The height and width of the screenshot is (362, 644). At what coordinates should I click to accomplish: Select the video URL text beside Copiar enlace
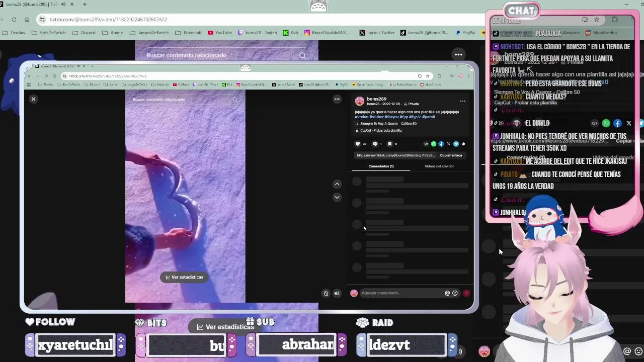pyautogui.click(x=395, y=155)
